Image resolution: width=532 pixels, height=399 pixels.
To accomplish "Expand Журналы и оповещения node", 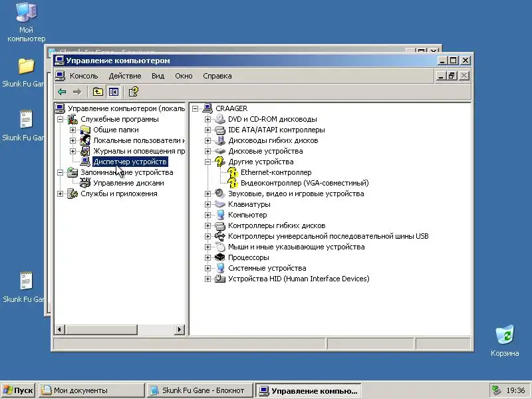I will click(x=72, y=151).
